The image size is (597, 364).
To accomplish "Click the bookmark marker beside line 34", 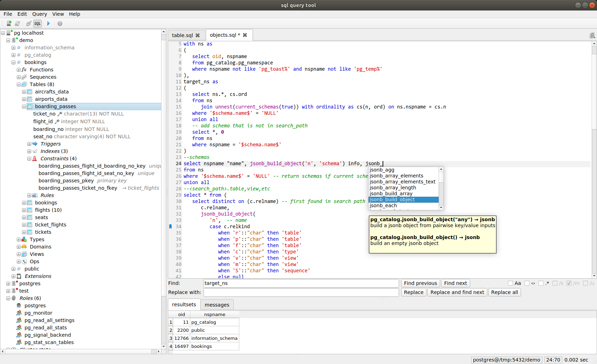I will (171, 226).
